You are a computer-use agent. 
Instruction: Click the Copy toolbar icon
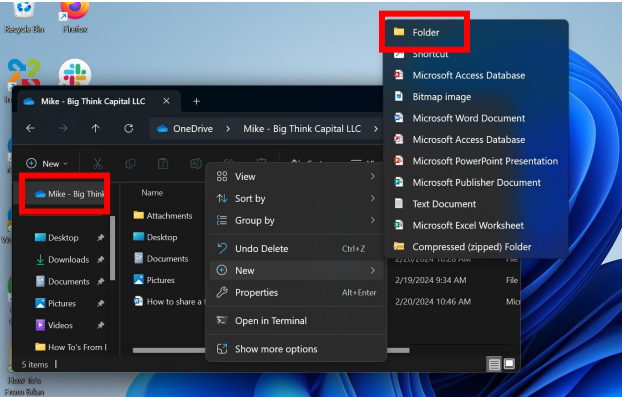tap(130, 163)
